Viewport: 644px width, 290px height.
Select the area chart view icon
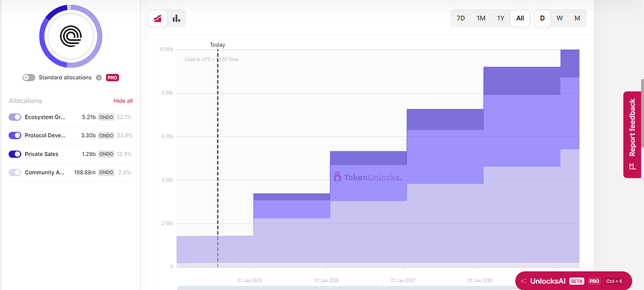(x=157, y=19)
